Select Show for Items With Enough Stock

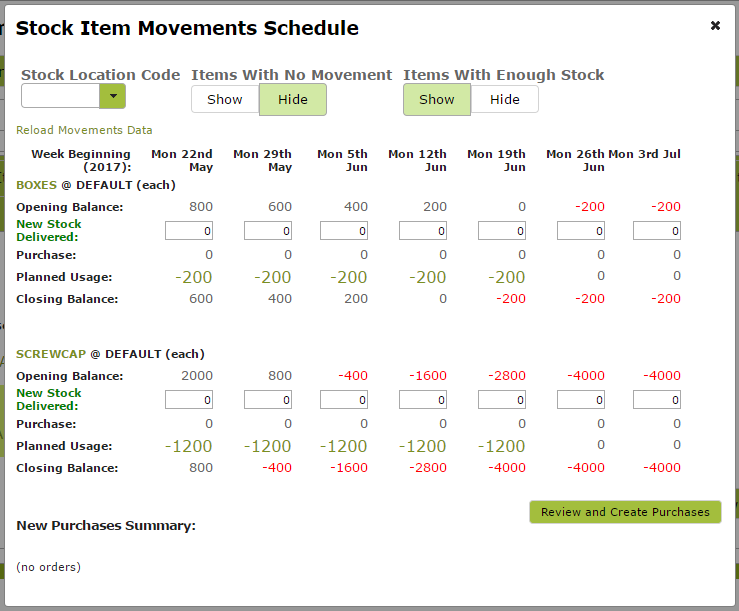[x=437, y=99]
